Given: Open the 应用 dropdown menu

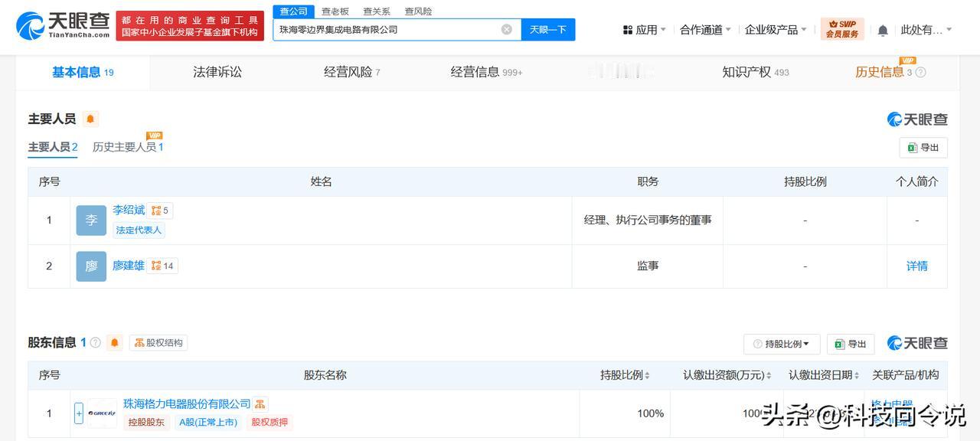Looking at the screenshot, I should pyautogui.click(x=644, y=30).
